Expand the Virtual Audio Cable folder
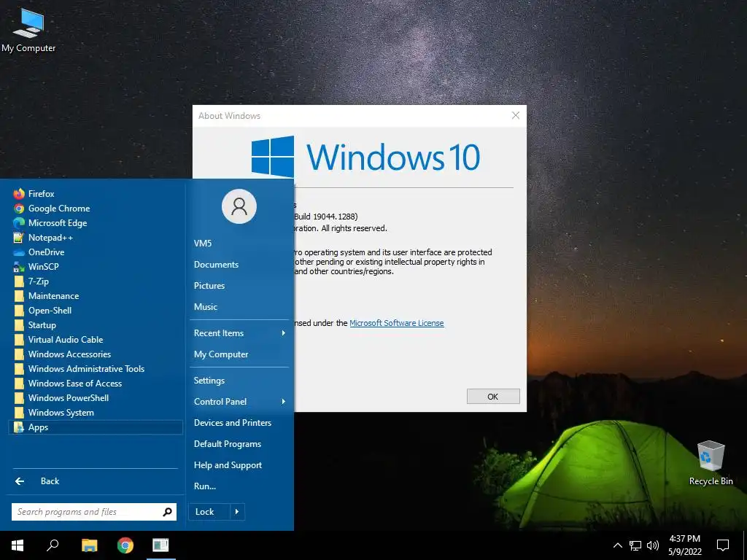This screenshot has width=747, height=560. [96, 340]
